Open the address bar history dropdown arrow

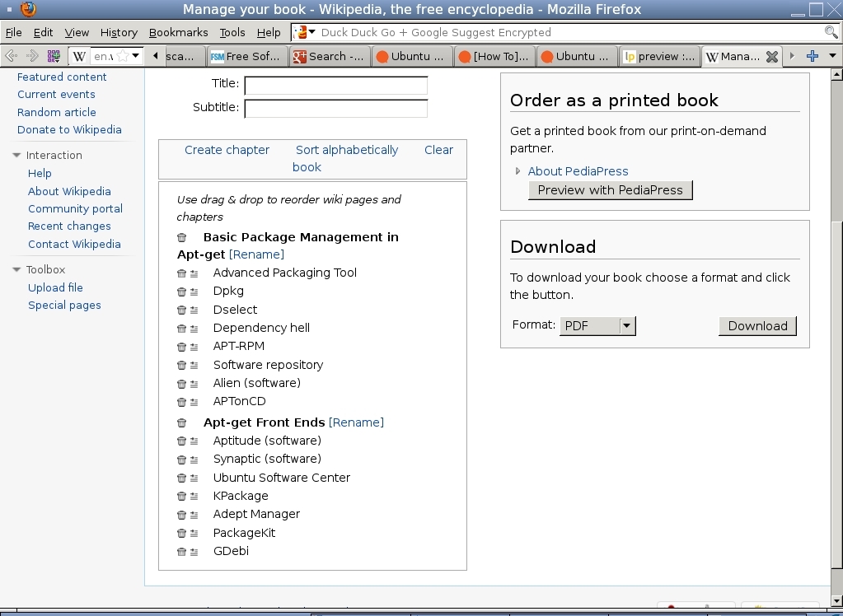point(136,56)
